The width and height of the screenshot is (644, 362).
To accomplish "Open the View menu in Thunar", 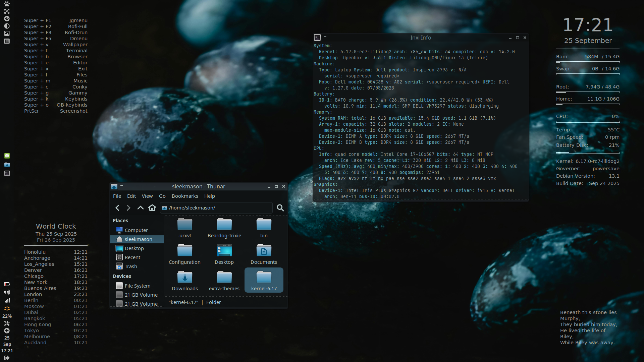I will click(147, 196).
